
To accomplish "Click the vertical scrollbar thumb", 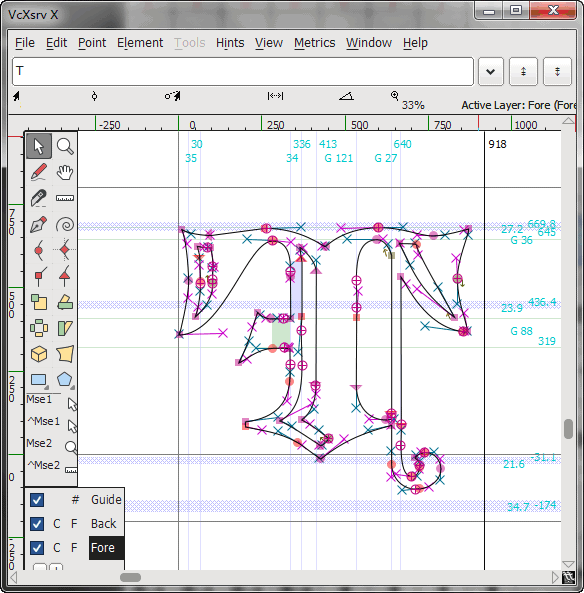I will (568, 429).
